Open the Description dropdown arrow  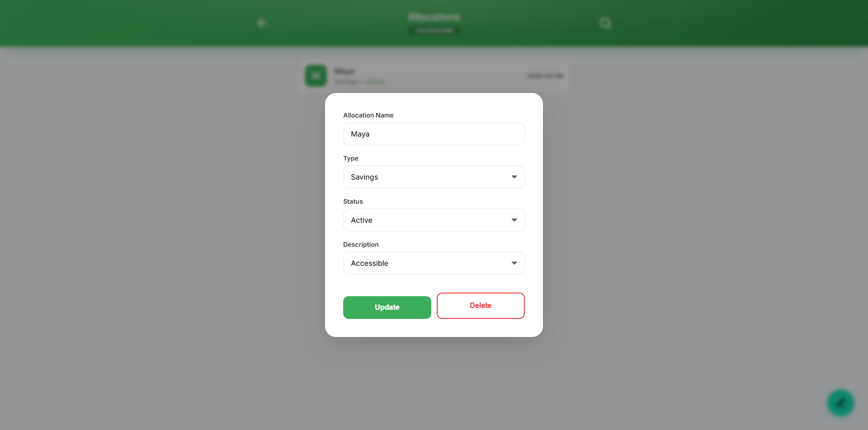[514, 263]
